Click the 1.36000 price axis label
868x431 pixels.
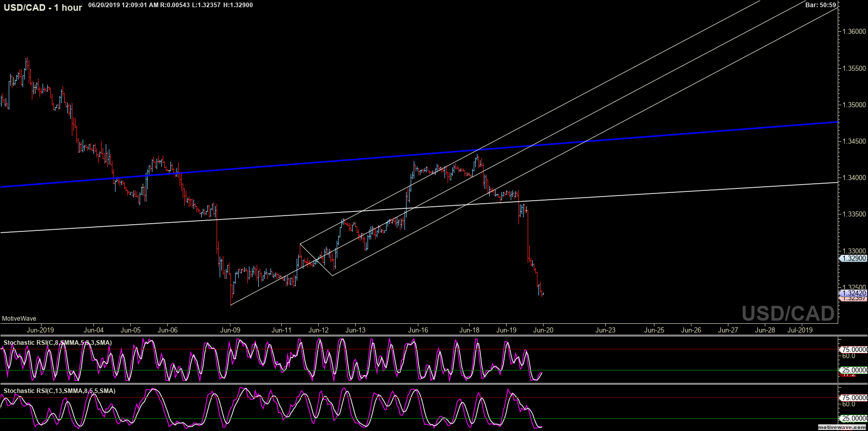click(x=854, y=32)
